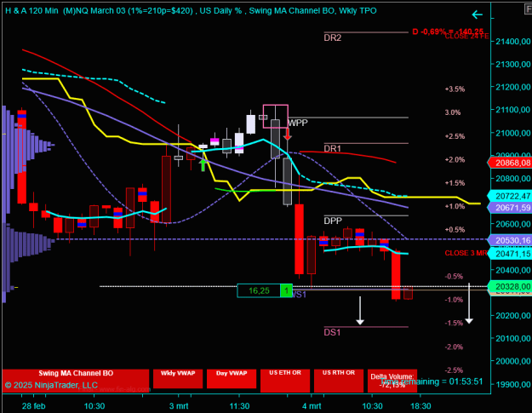
Task: Click the 20200,00 price axis label
Action: point(513,316)
